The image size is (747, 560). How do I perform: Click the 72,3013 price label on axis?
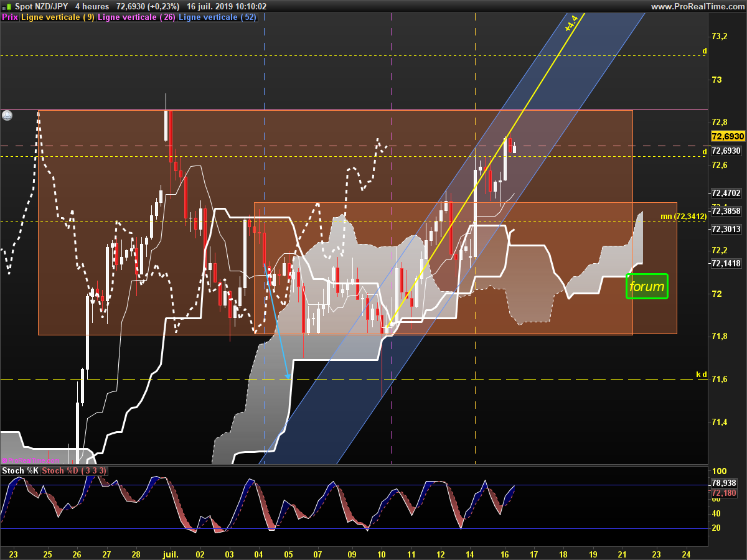726,230
